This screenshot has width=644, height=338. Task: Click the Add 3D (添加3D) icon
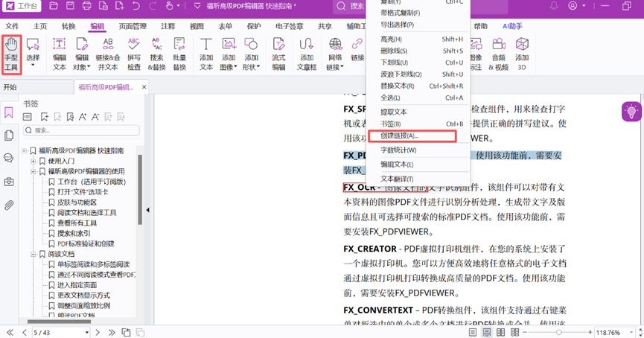tap(522, 54)
